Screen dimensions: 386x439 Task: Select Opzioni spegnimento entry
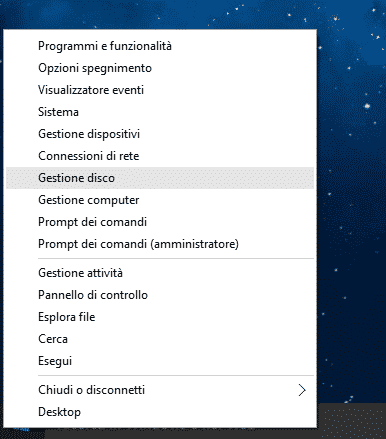pyautogui.click(x=160, y=68)
